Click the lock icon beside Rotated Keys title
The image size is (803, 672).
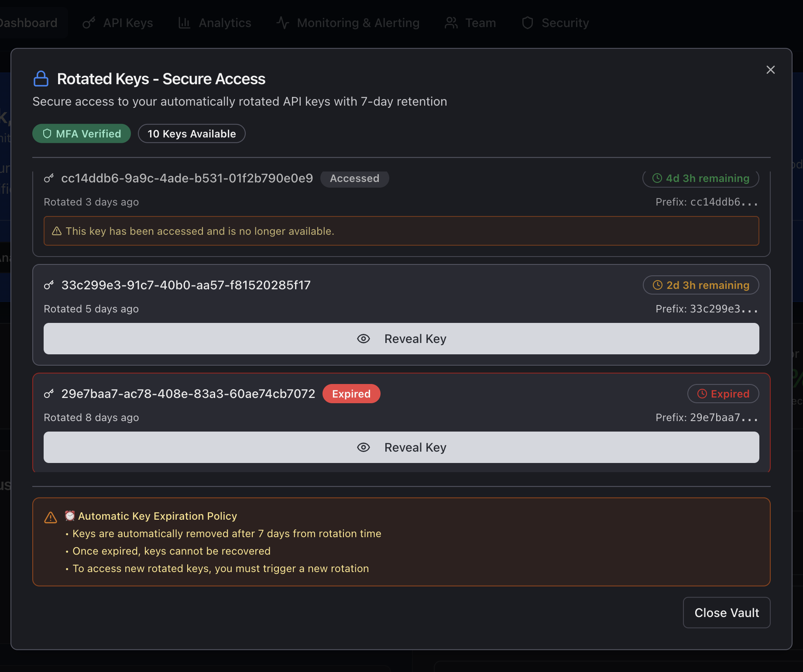(41, 79)
